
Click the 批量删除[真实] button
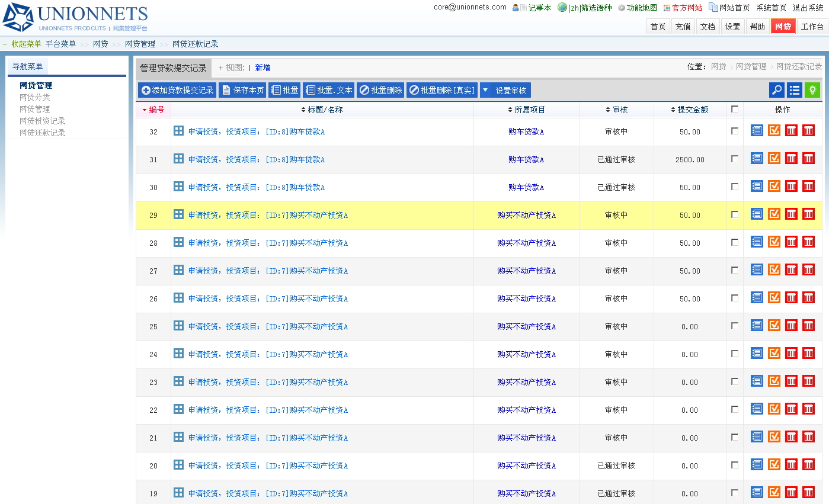pyautogui.click(x=442, y=90)
